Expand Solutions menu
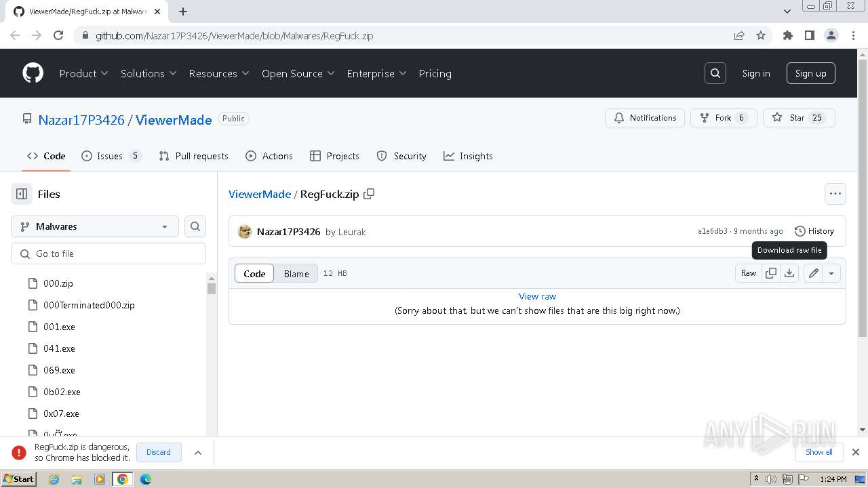Image resolution: width=868 pixels, height=488 pixels. click(149, 73)
